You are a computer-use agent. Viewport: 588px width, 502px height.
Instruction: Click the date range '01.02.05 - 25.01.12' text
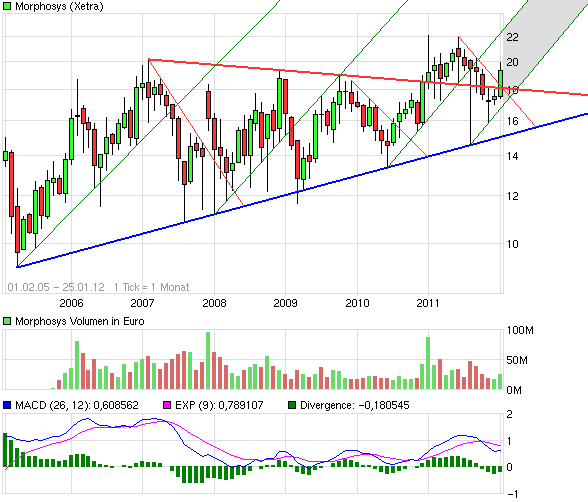tap(56, 287)
